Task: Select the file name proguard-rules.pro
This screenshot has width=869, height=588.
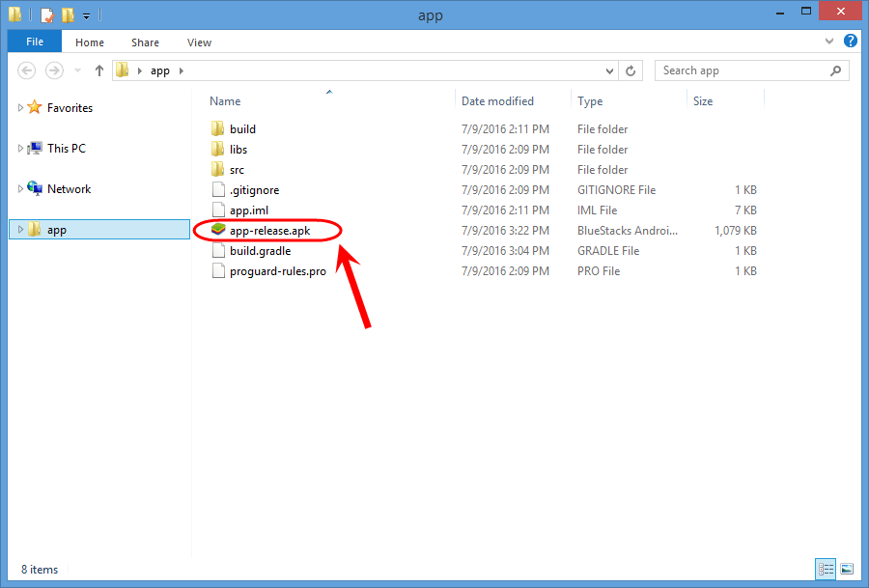Action: point(278,271)
